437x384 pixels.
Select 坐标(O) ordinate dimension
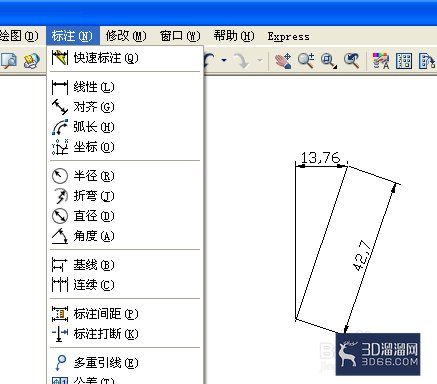[x=125, y=147]
